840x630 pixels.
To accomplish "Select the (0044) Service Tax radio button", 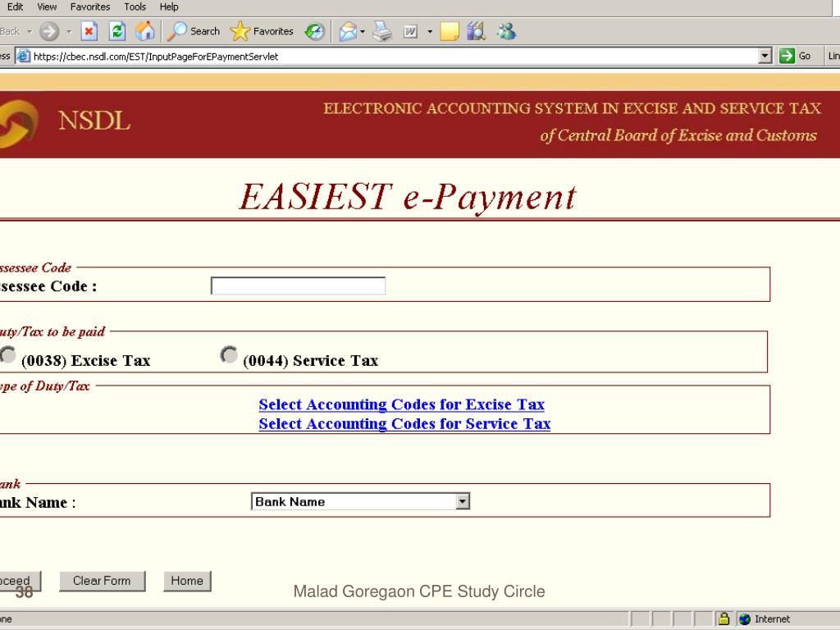I will pos(229,354).
